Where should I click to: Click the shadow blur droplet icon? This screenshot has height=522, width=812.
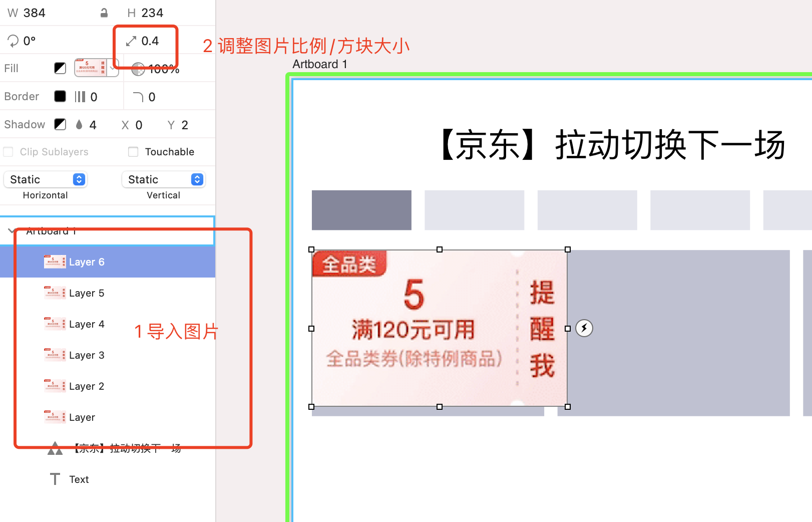[x=79, y=125]
